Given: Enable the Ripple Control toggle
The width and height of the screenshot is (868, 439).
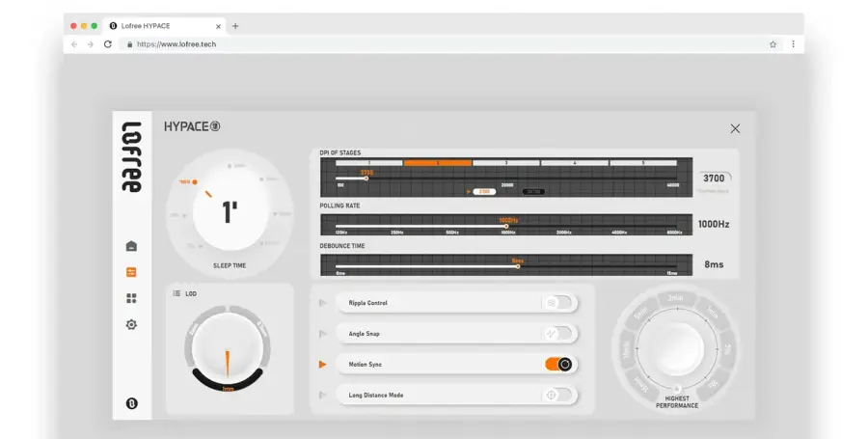Looking at the screenshot, I should pos(558,303).
